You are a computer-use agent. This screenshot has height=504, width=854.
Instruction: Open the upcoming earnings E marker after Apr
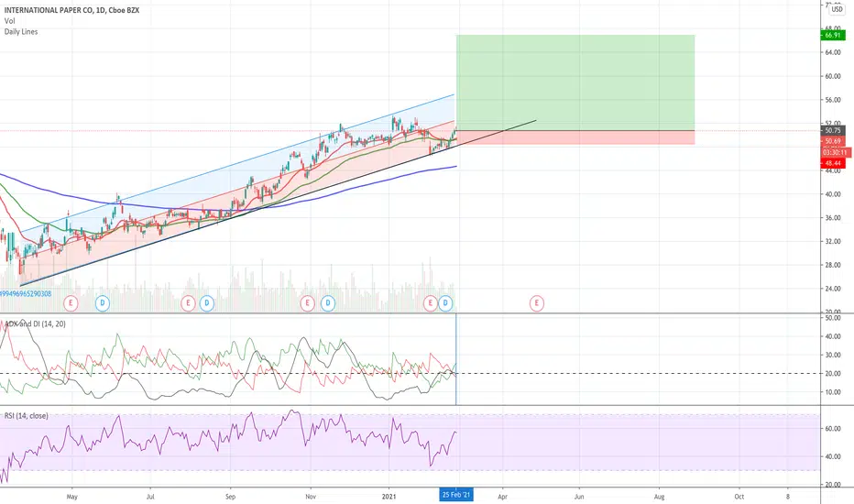536,303
